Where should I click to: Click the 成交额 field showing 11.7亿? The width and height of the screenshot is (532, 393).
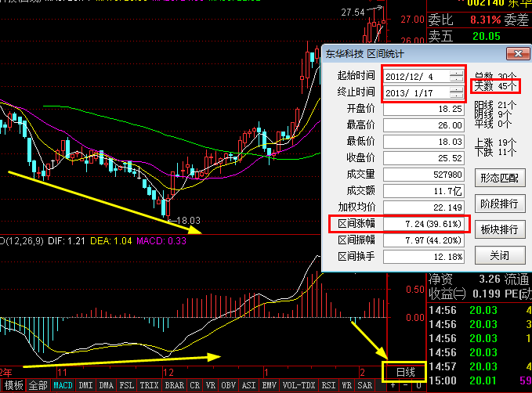[424, 191]
